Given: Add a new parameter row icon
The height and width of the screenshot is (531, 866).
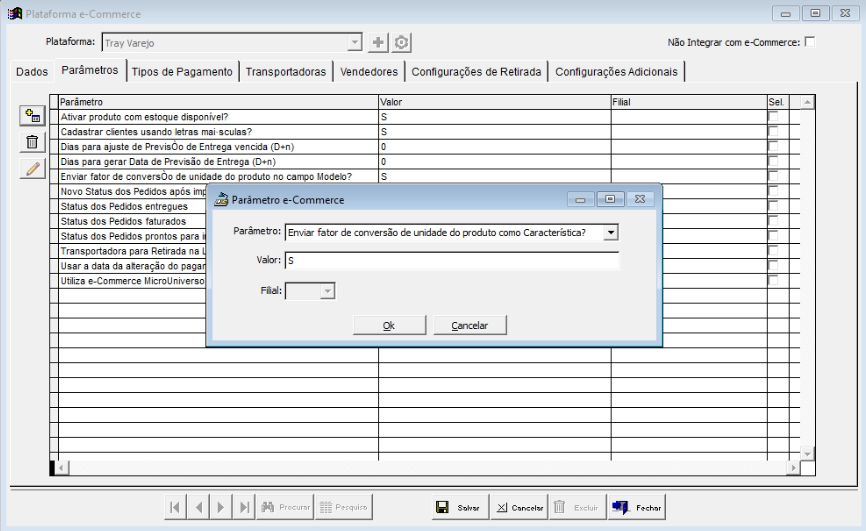Looking at the screenshot, I should pos(33,116).
